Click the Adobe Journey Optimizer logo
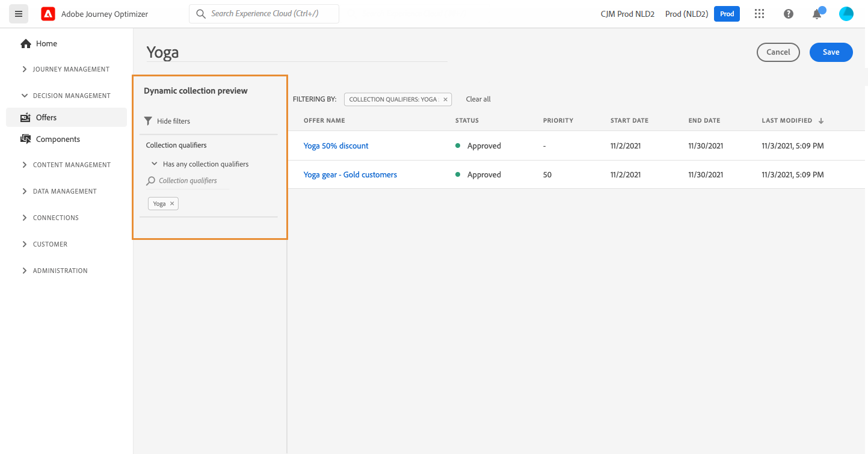Image resolution: width=868 pixels, height=454 pixels. pos(48,14)
